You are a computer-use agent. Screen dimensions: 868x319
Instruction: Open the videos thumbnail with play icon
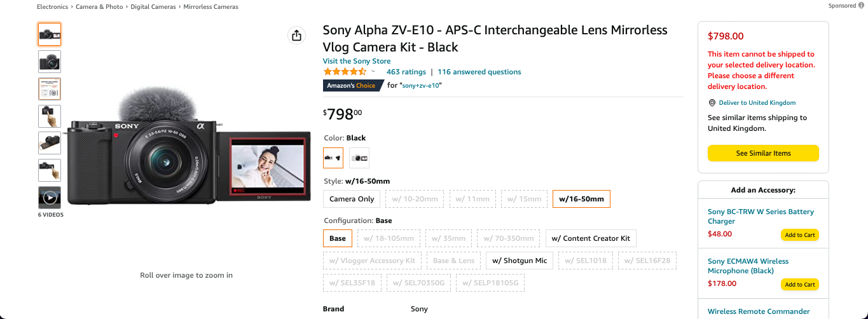tap(50, 198)
